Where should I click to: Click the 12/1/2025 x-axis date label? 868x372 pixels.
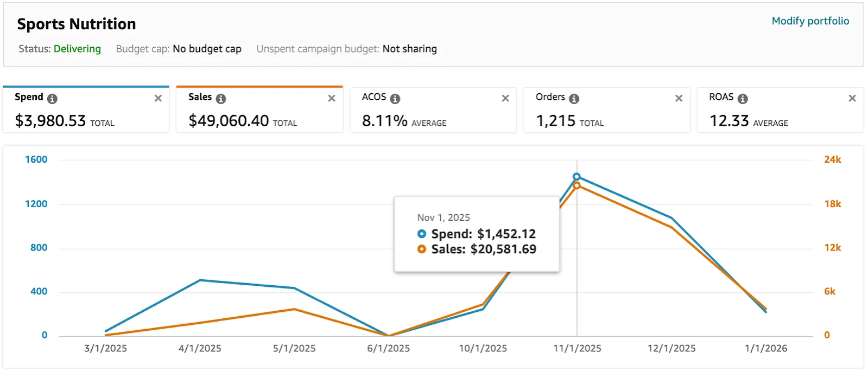coord(671,349)
